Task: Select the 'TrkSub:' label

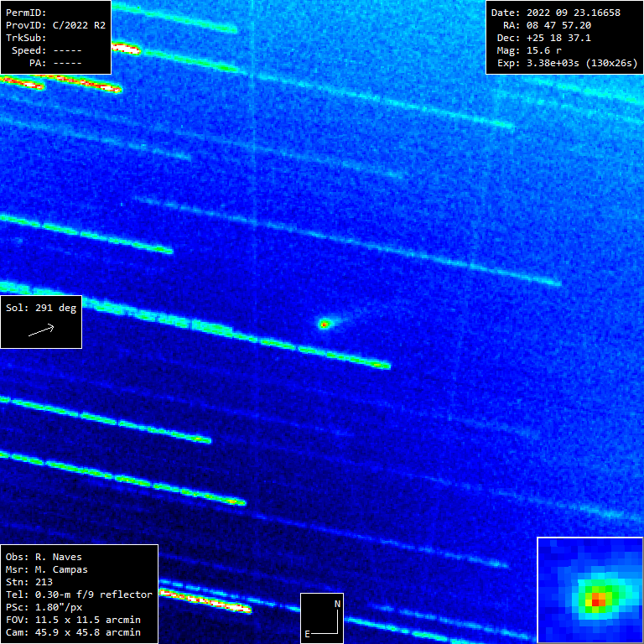Action: tap(26, 38)
